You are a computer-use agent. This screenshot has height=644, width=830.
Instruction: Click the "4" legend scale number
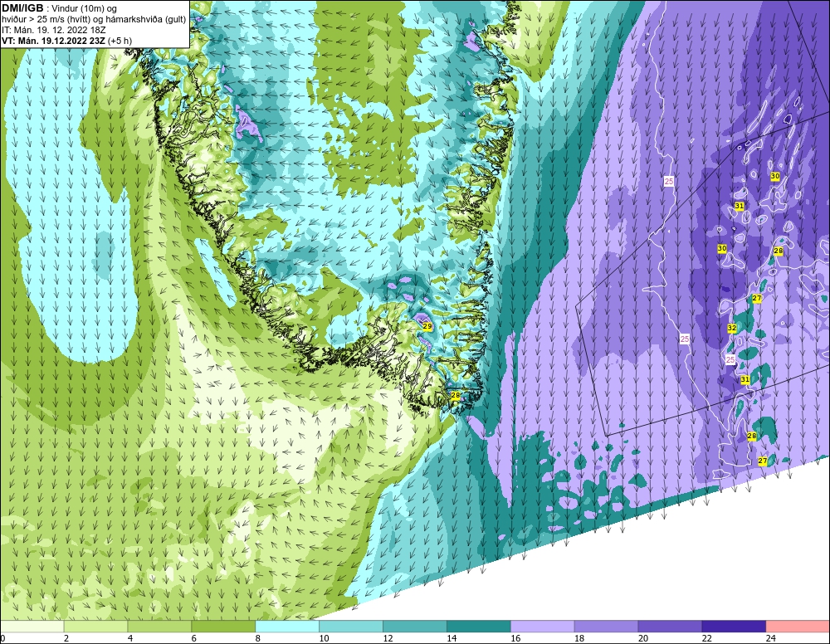[130, 638]
